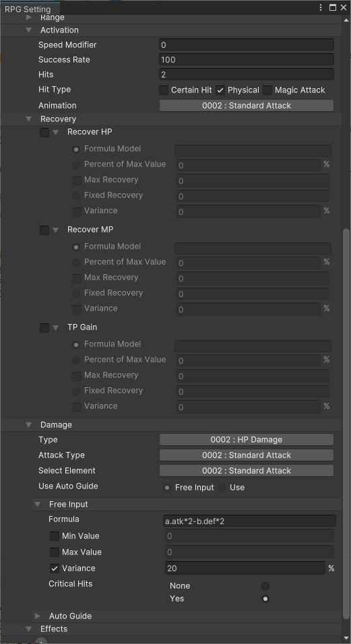Open the panel's three-dot options menu
Image resolution: width=351 pixels, height=644 pixels.
pos(321,8)
